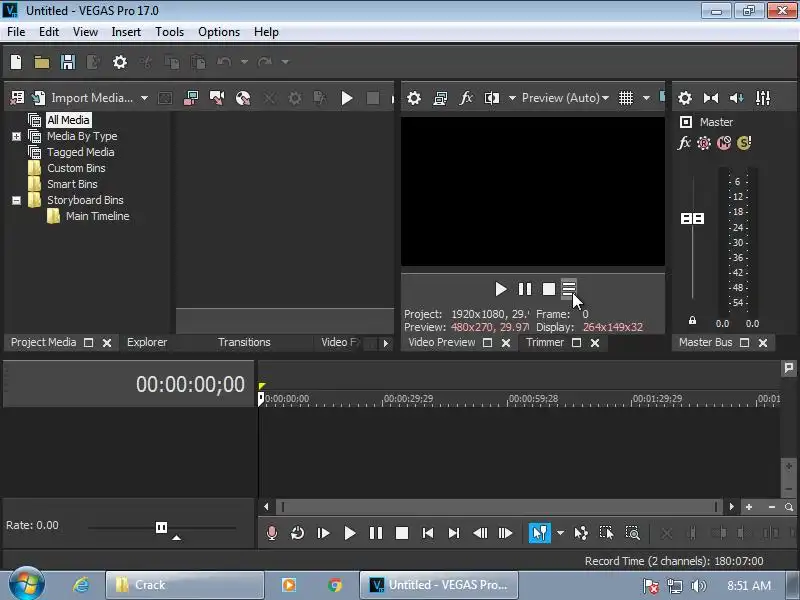Open Video Preview properties gear icon
The width and height of the screenshot is (800, 600).
[414, 97]
